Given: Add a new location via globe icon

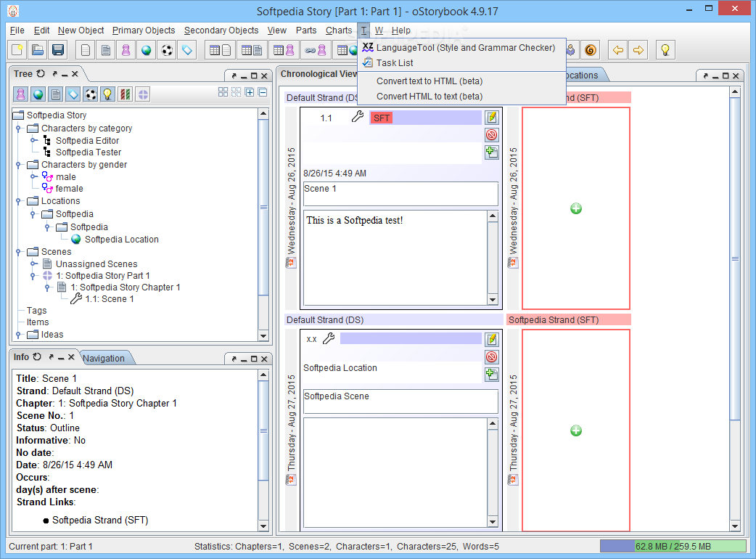Looking at the screenshot, I should (147, 49).
